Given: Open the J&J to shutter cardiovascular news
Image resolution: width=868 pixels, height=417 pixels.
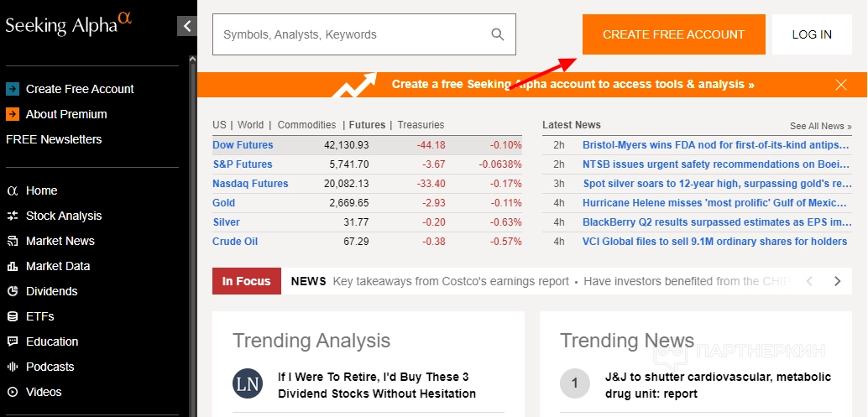Looking at the screenshot, I should coord(718,385).
